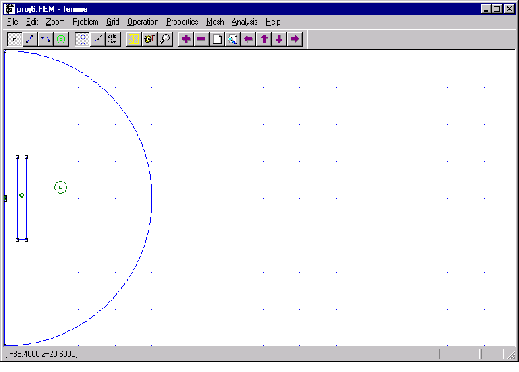519x372 pixels.
Task: Toggle the show grid button
Action: [82, 39]
